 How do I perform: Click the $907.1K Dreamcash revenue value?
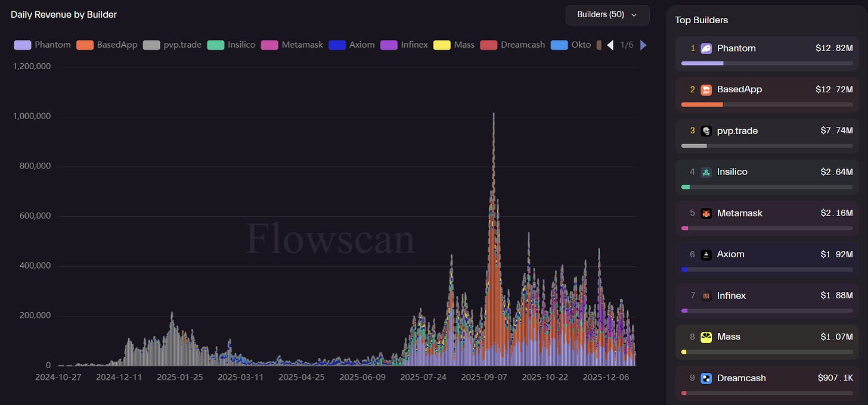pyautogui.click(x=835, y=378)
